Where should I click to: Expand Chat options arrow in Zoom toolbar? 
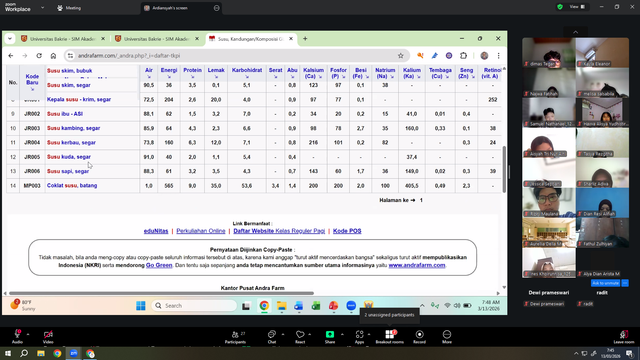pyautogui.click(x=283, y=334)
